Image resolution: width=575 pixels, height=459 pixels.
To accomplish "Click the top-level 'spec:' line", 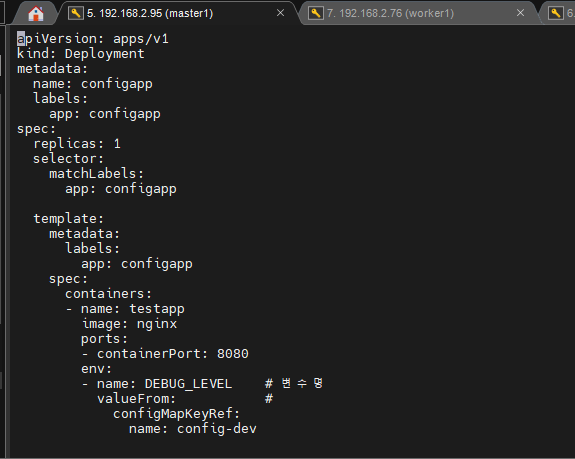I will click(x=36, y=129).
